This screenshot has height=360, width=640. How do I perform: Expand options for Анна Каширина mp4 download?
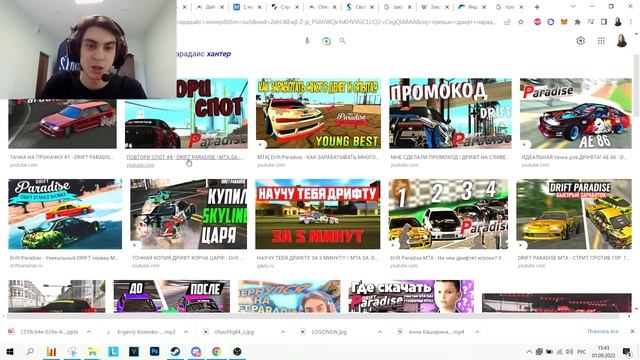[x=477, y=332]
